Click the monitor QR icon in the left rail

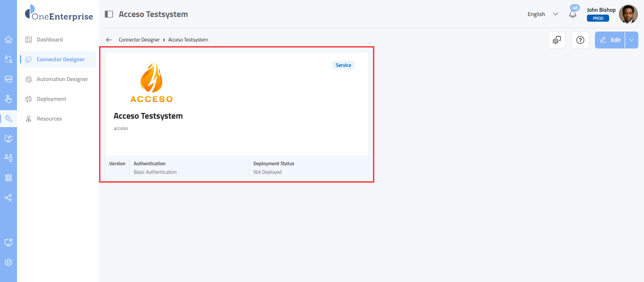coord(8,242)
